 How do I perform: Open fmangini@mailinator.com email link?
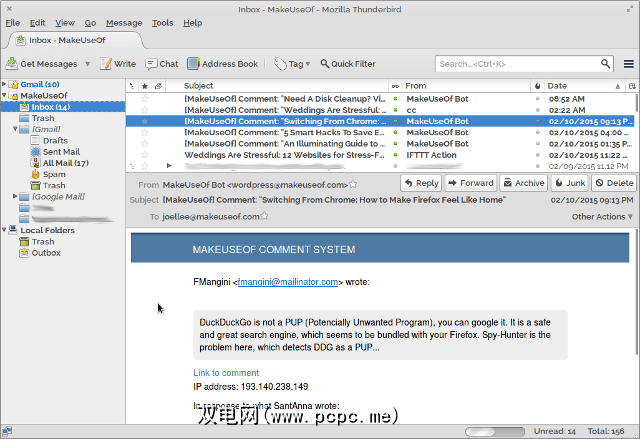(x=287, y=282)
